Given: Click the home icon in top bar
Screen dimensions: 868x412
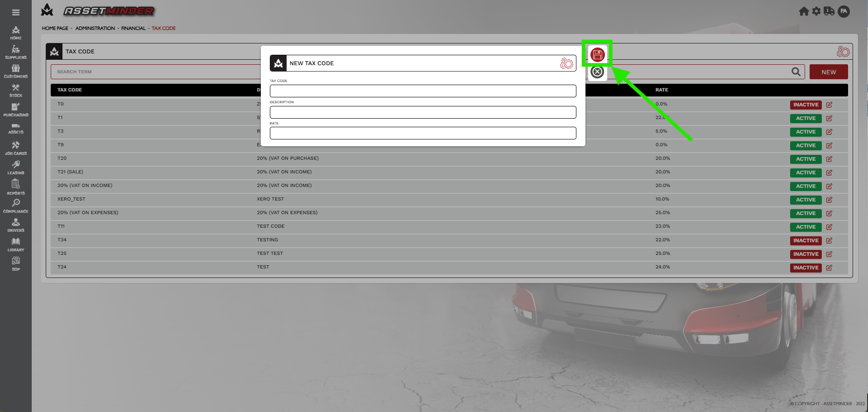Looking at the screenshot, I should [x=804, y=11].
